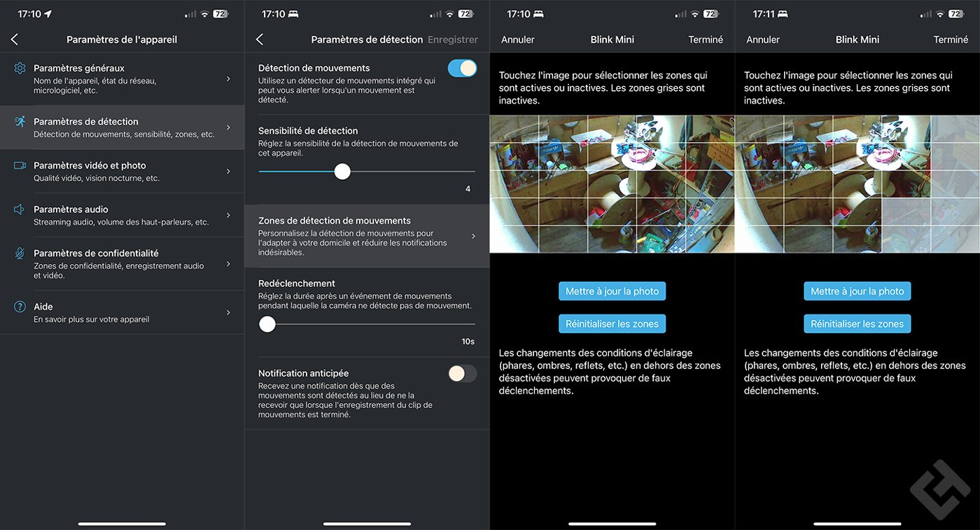This screenshot has width=980, height=530.
Task: Click gear icon of Paramètres généraux
Action: point(20,68)
